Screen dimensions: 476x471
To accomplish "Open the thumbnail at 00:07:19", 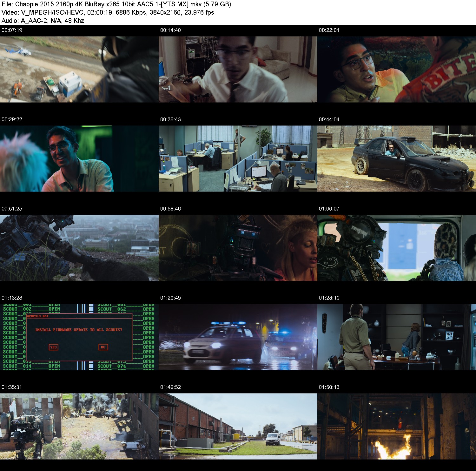I will pyautogui.click(x=79, y=69).
